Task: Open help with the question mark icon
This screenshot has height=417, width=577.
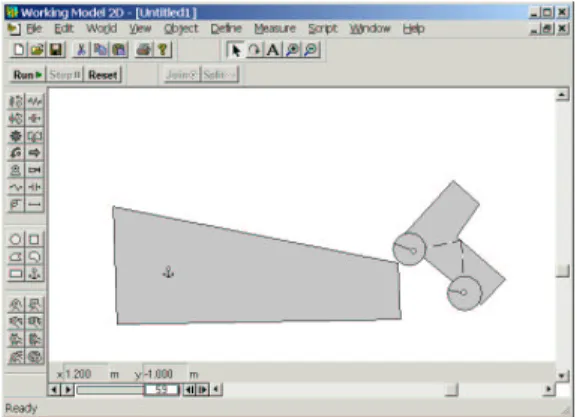Action: (163, 50)
